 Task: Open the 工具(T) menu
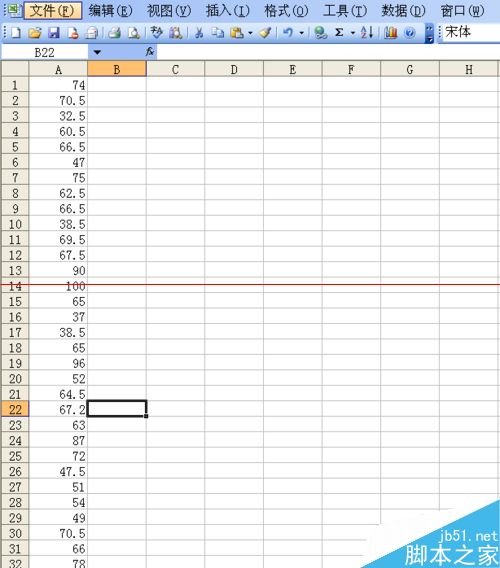[345, 11]
